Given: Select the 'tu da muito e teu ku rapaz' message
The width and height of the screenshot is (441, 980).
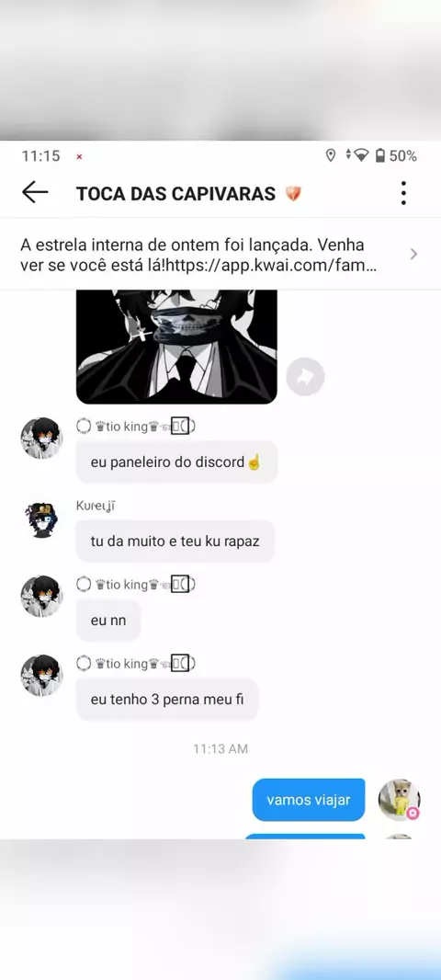Looking at the screenshot, I should coord(175,541).
